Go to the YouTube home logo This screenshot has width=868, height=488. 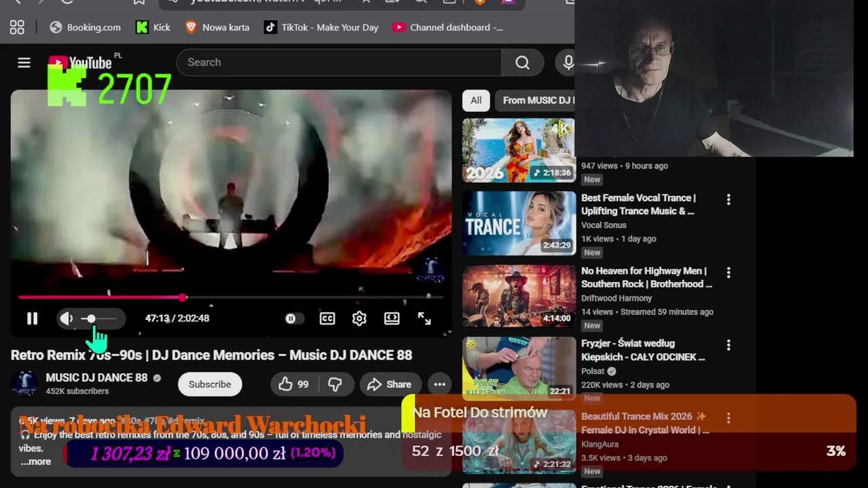coord(80,62)
